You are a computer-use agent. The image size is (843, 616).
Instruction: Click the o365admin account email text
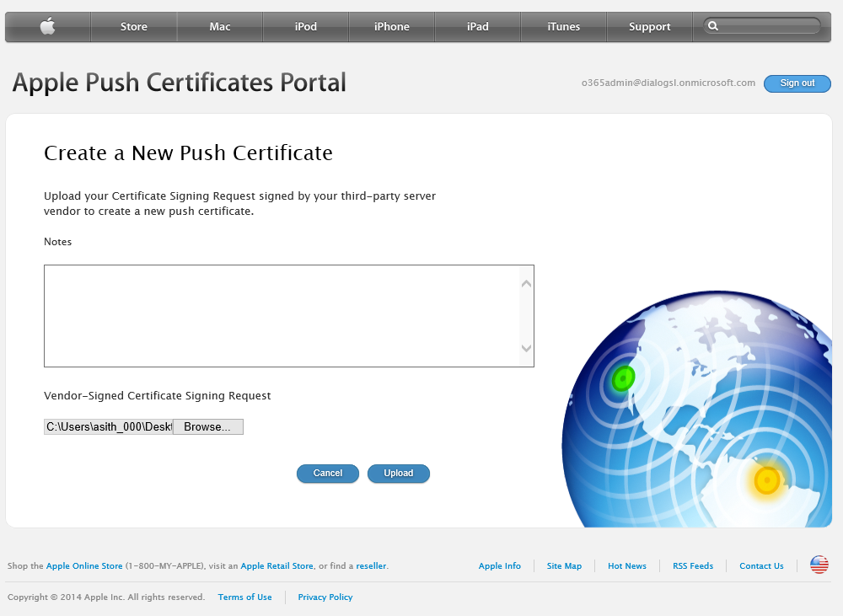(668, 83)
